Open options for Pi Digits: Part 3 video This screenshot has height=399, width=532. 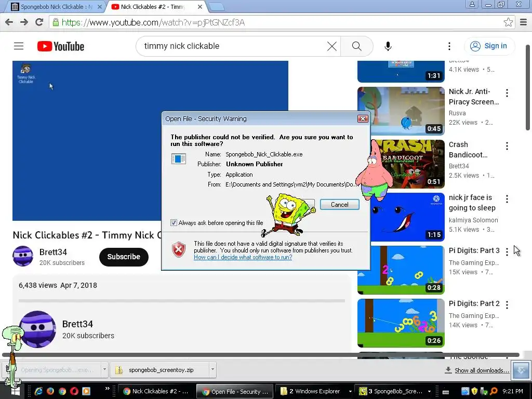click(x=507, y=252)
